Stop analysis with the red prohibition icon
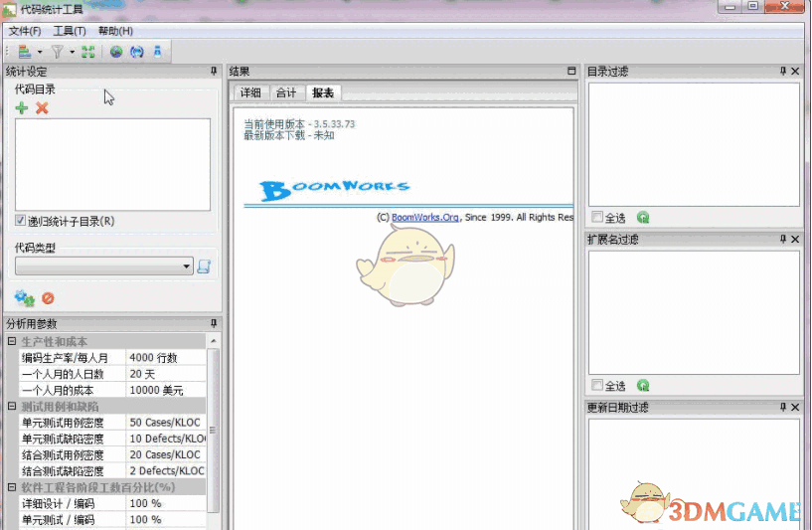This screenshot has width=812, height=530. [x=48, y=298]
